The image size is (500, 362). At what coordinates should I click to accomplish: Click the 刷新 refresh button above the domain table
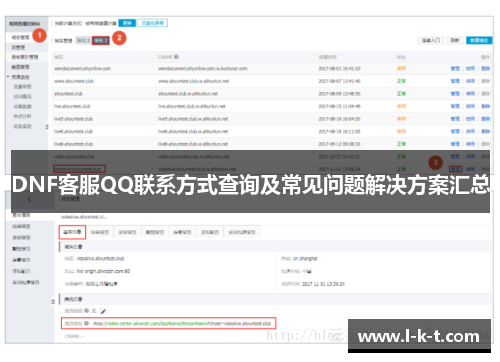click(455, 40)
